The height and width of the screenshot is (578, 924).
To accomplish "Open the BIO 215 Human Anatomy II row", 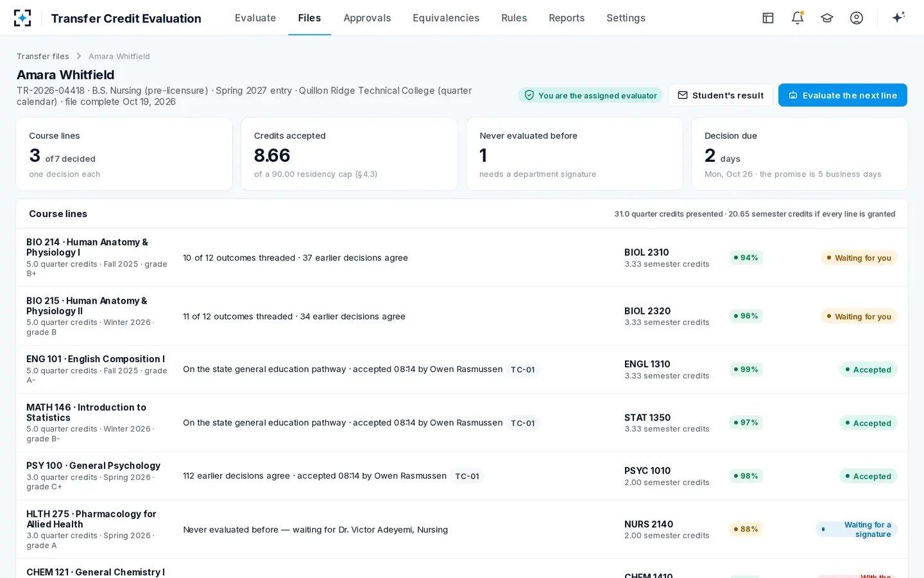I will 462,316.
